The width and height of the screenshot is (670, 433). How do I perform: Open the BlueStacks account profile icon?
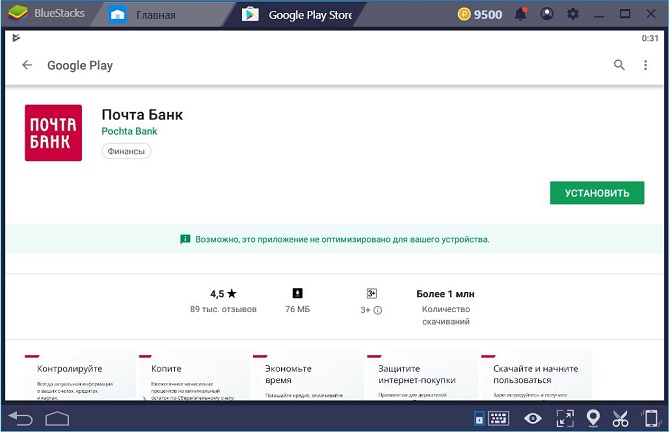[x=546, y=14]
